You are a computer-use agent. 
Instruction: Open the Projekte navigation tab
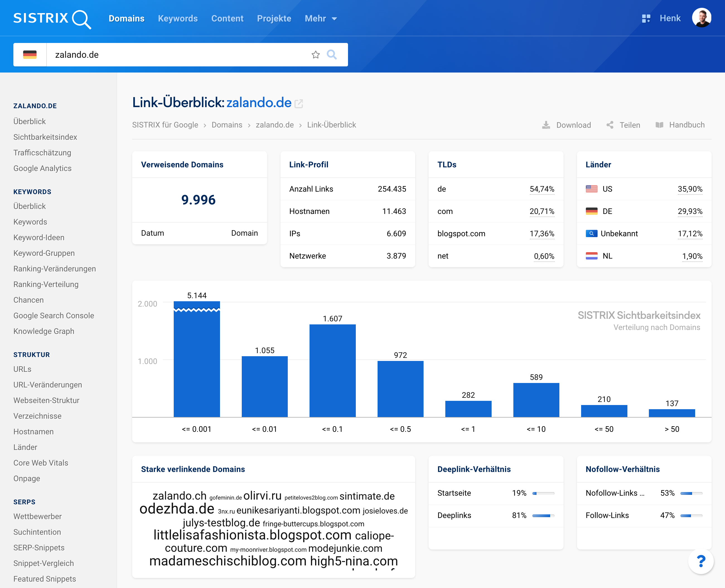click(274, 19)
